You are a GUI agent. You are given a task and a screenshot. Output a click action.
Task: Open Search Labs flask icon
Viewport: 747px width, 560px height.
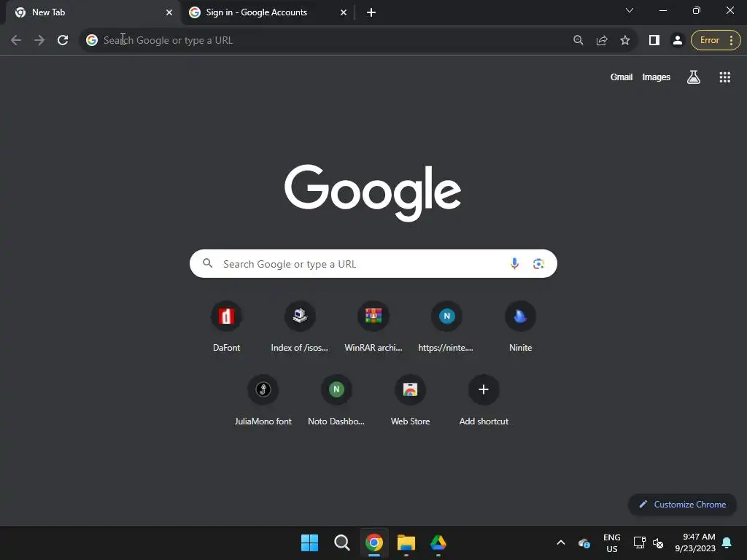coord(693,77)
